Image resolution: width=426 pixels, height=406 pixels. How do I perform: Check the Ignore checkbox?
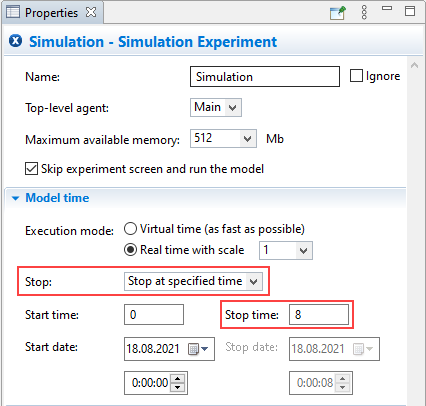pos(356,76)
